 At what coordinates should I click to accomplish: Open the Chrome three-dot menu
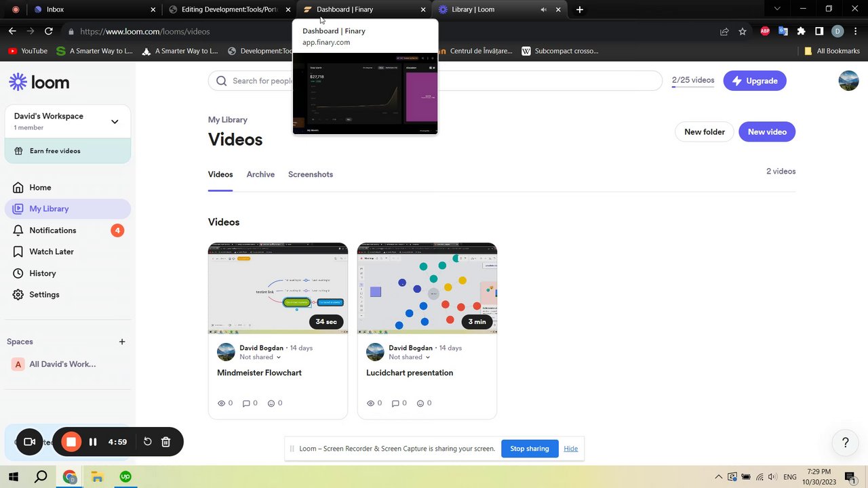click(x=856, y=31)
